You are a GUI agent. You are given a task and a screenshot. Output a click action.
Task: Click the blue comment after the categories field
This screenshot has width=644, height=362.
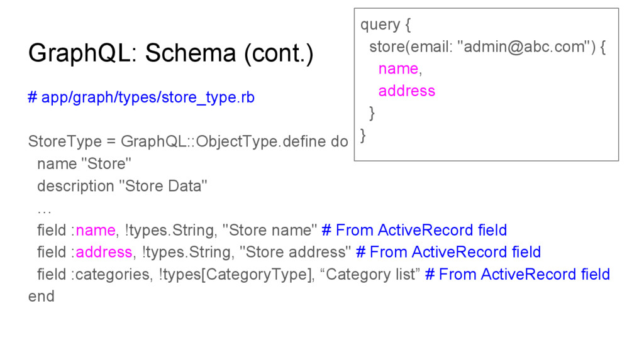pyautogui.click(x=518, y=274)
